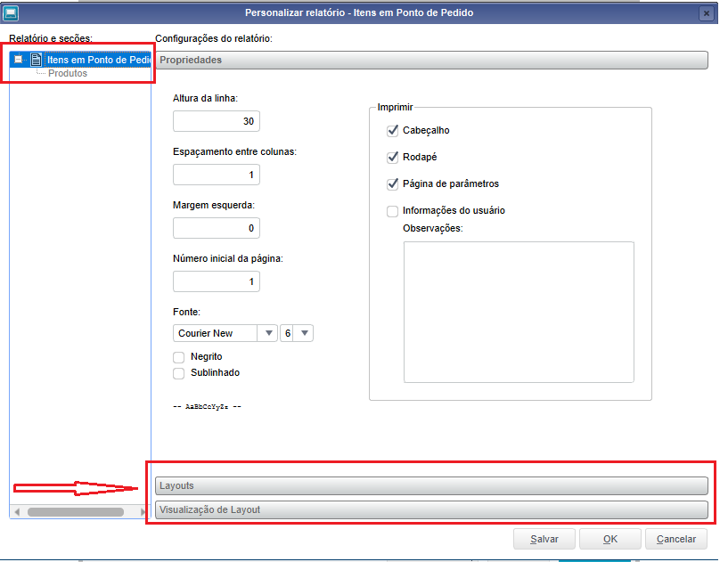Click the application icon in title bar

click(x=10, y=12)
